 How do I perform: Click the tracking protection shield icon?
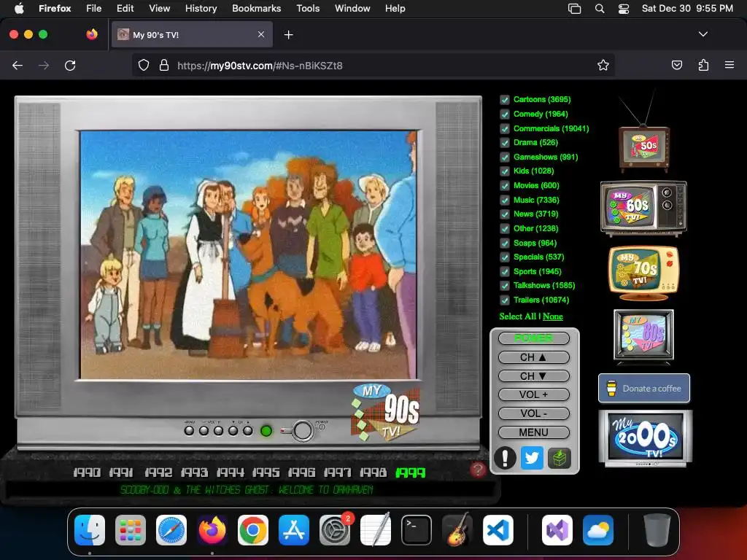click(x=144, y=65)
